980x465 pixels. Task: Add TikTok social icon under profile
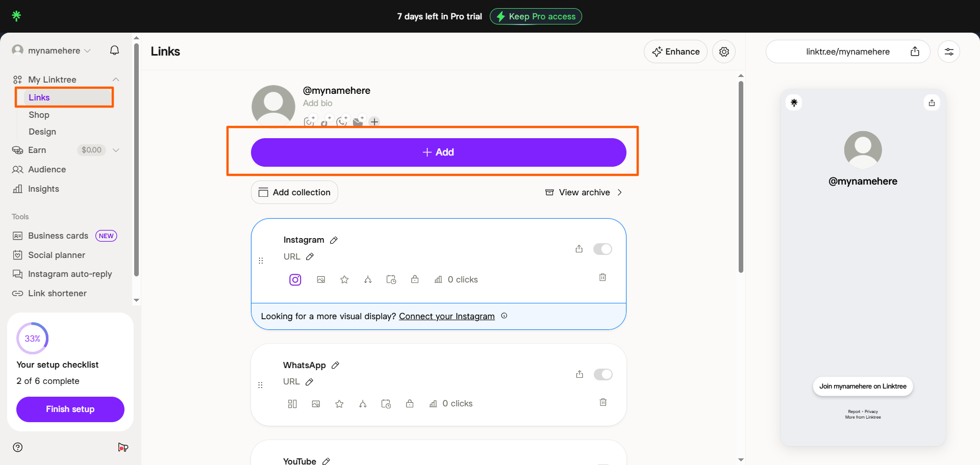point(325,121)
